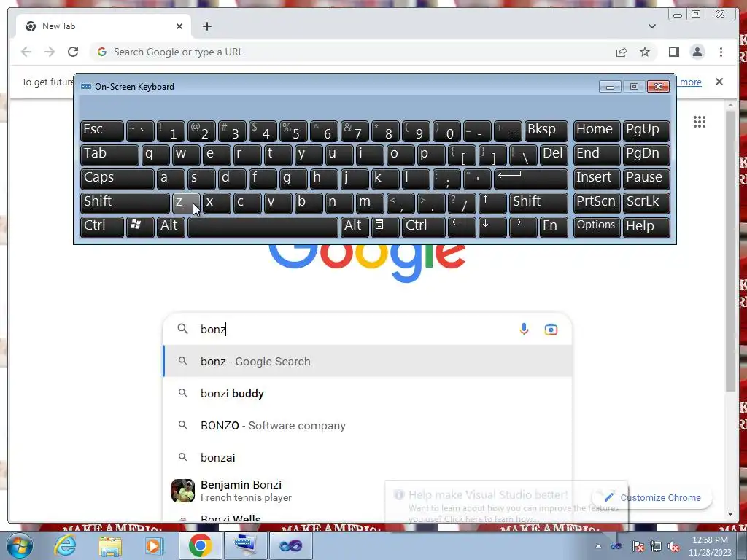Click the network tray icon

pyautogui.click(x=656, y=547)
